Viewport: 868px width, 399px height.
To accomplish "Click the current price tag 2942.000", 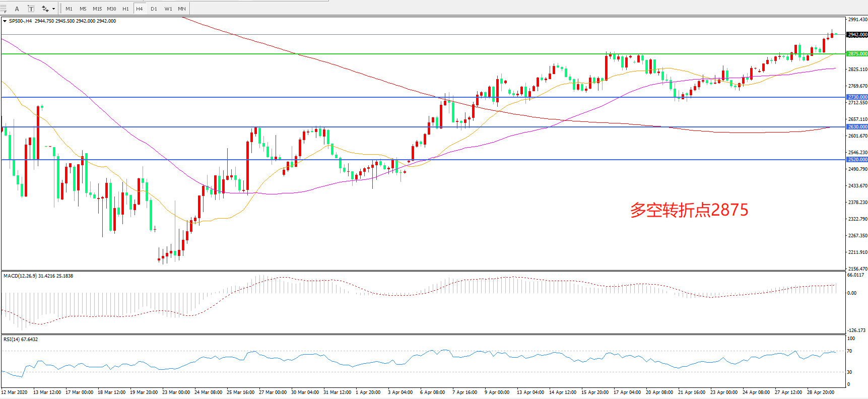I will [857, 35].
